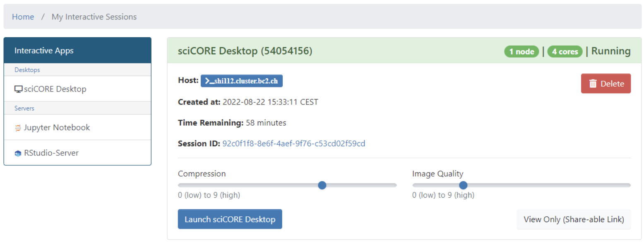Click the 4 cores badge
644x242 pixels.
(565, 51)
